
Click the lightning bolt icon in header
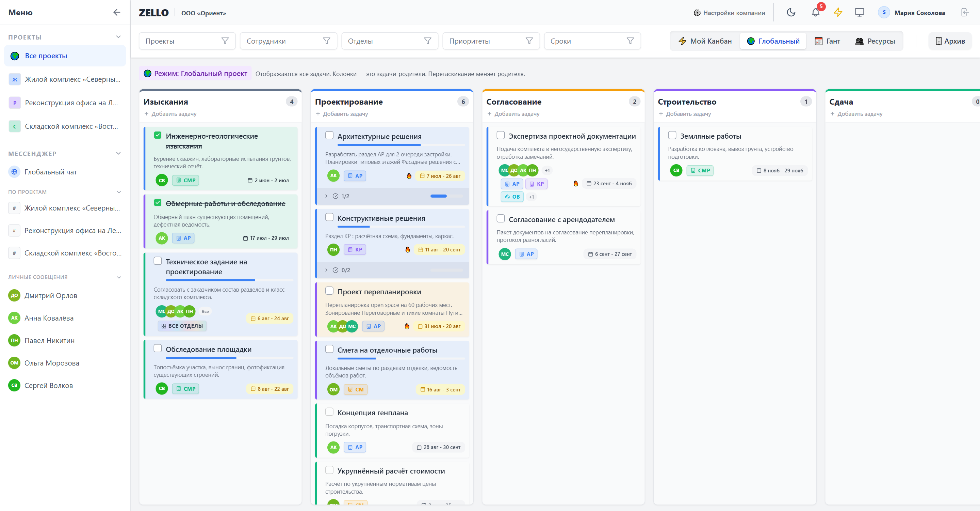(838, 13)
